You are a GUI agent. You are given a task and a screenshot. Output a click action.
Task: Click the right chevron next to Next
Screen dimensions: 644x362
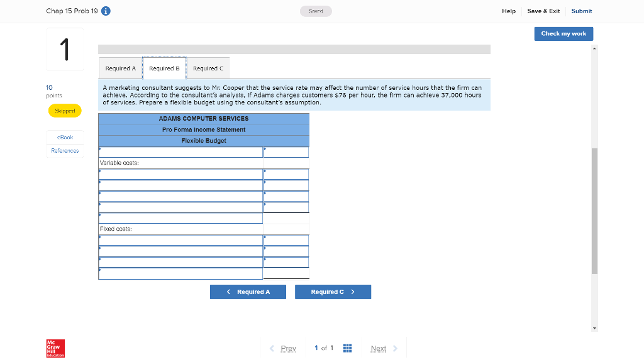[395, 348]
